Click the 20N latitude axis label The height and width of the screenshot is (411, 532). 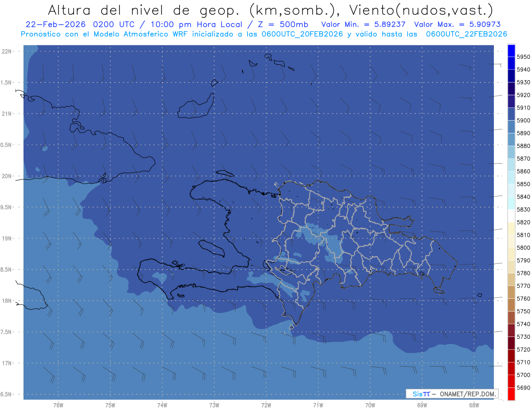(8, 176)
